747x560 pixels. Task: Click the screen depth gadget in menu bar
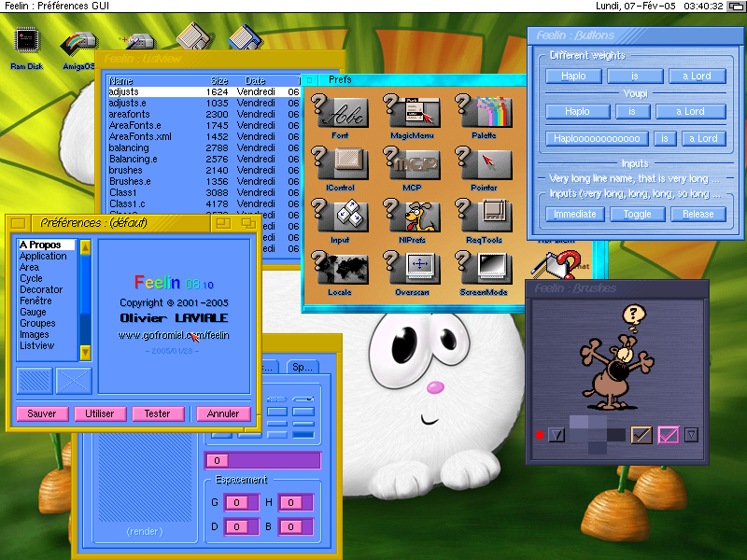pos(737,7)
